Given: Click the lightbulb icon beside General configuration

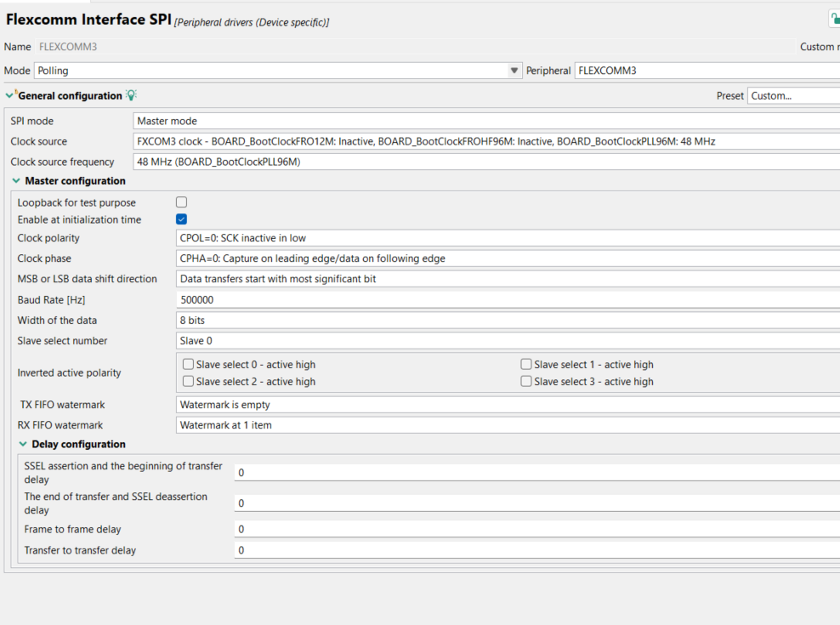Looking at the screenshot, I should 130,95.
